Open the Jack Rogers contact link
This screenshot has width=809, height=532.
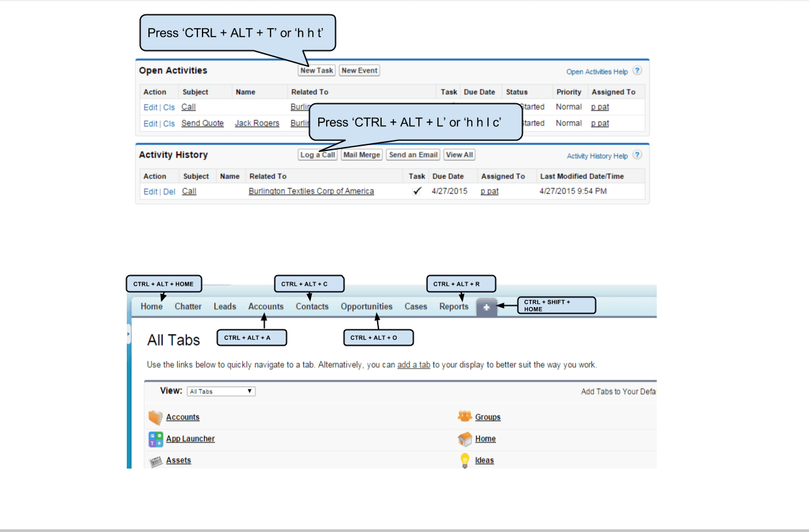point(257,124)
